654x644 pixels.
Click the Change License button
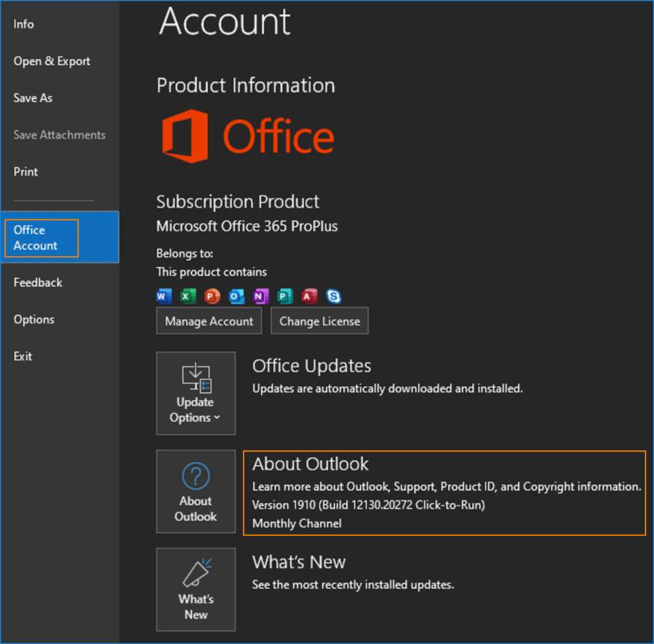click(319, 321)
